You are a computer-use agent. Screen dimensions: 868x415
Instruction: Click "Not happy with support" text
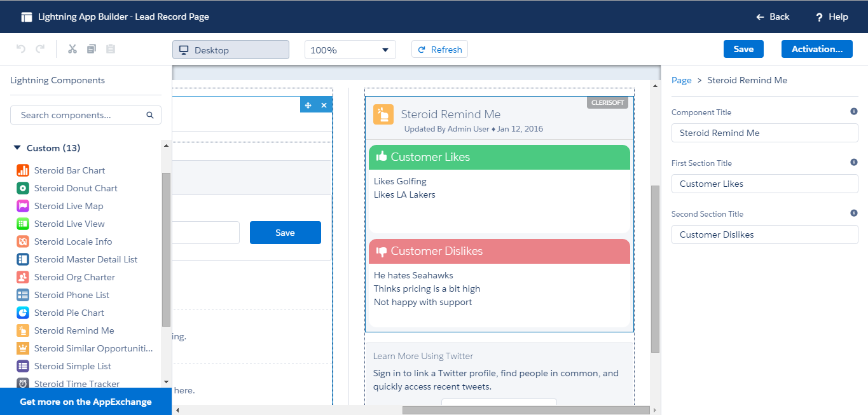(423, 302)
